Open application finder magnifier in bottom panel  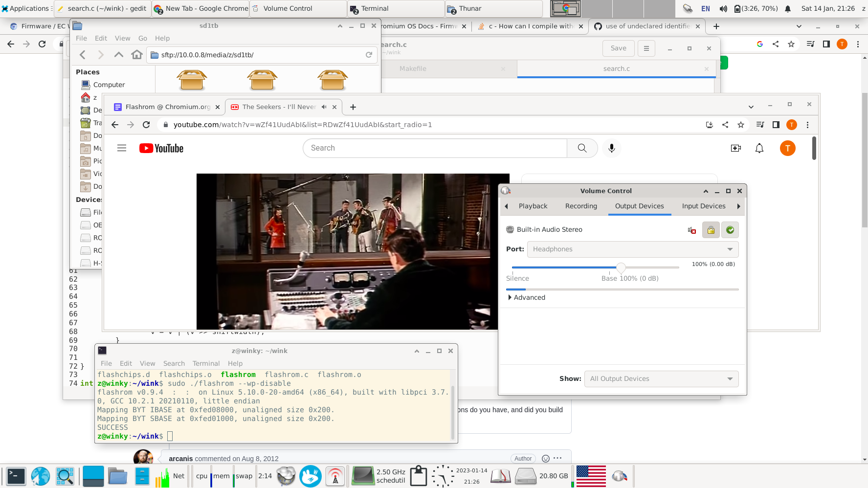coord(65,476)
